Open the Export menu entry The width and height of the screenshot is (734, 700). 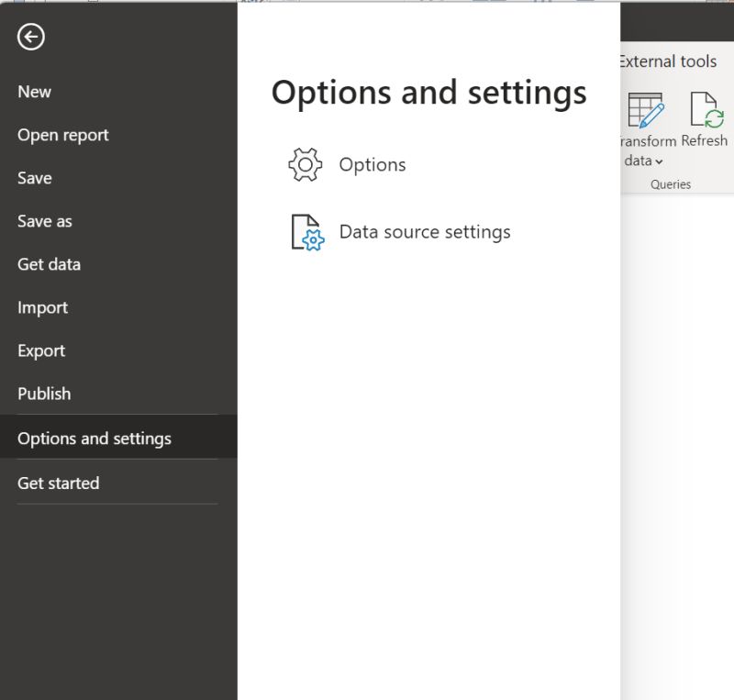pyautogui.click(x=40, y=350)
